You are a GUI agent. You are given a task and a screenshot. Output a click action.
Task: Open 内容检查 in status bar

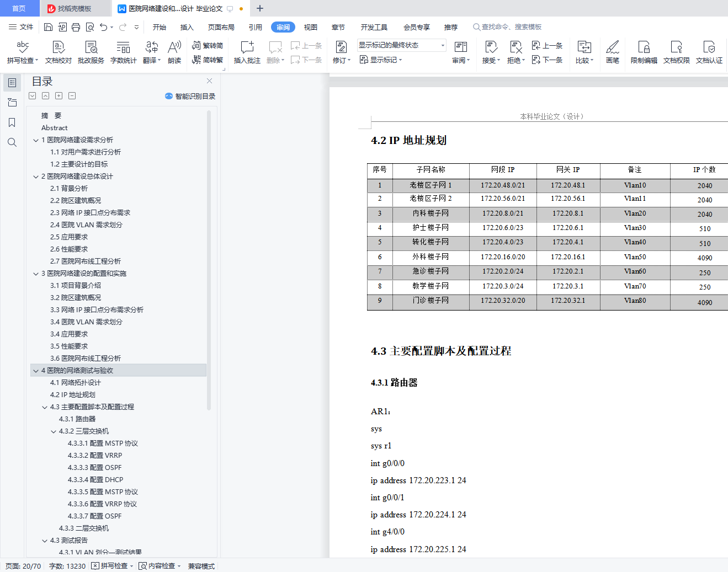point(160,566)
